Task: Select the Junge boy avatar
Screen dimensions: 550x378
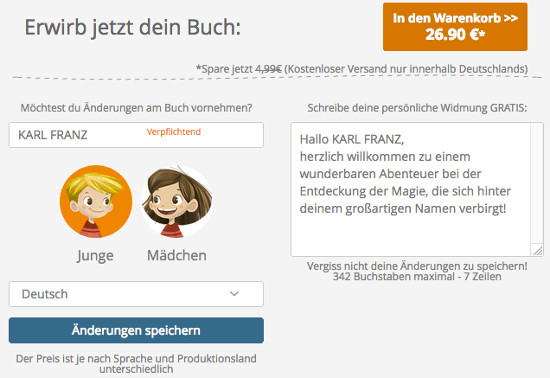Action: [96, 202]
